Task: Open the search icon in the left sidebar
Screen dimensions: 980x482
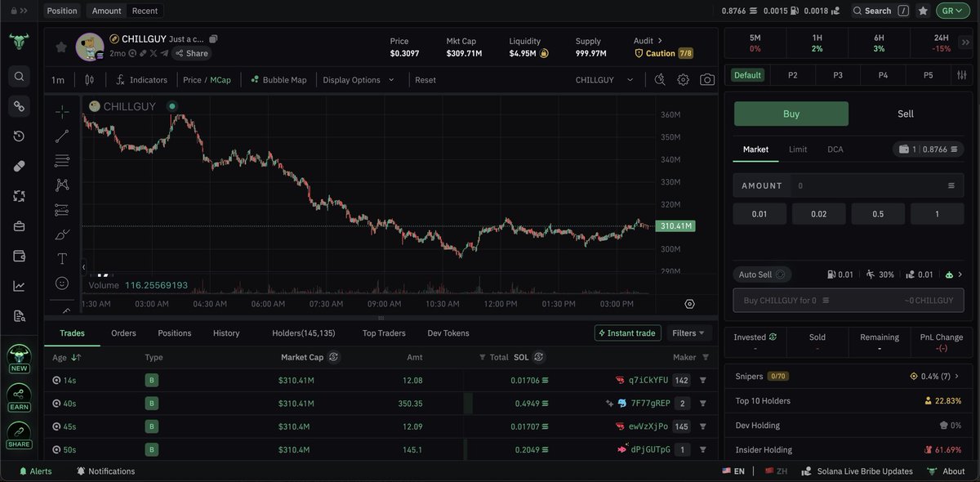Action: [x=19, y=77]
